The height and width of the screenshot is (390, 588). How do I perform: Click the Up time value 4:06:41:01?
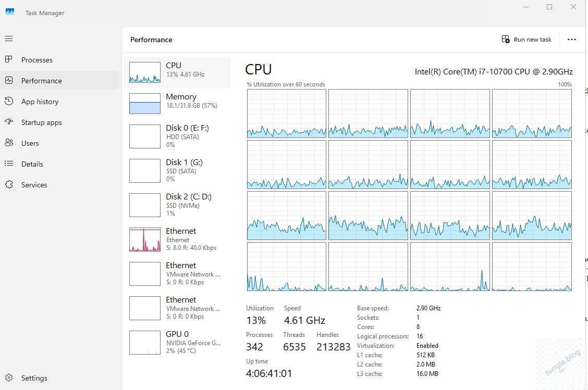[269, 373]
